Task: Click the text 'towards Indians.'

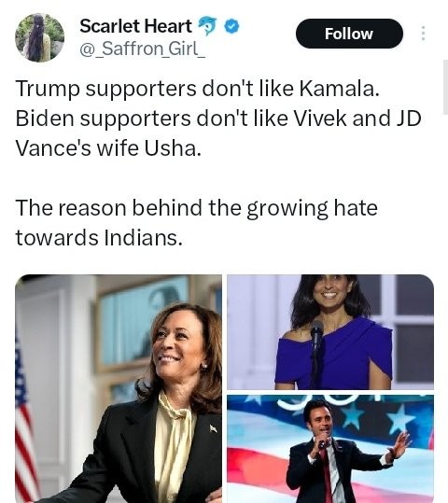Action: [x=99, y=238]
